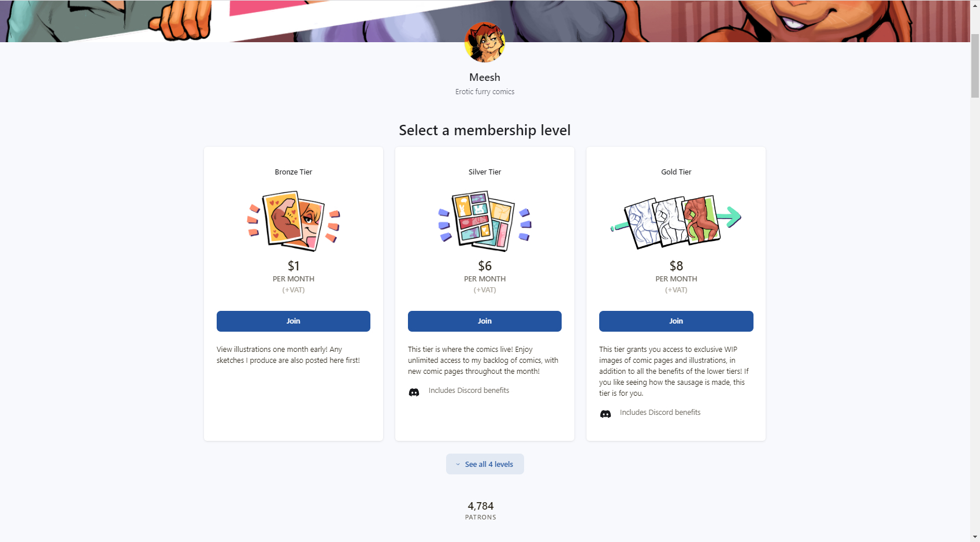
Task: Join the $8 Gold Tier
Action: click(x=676, y=321)
